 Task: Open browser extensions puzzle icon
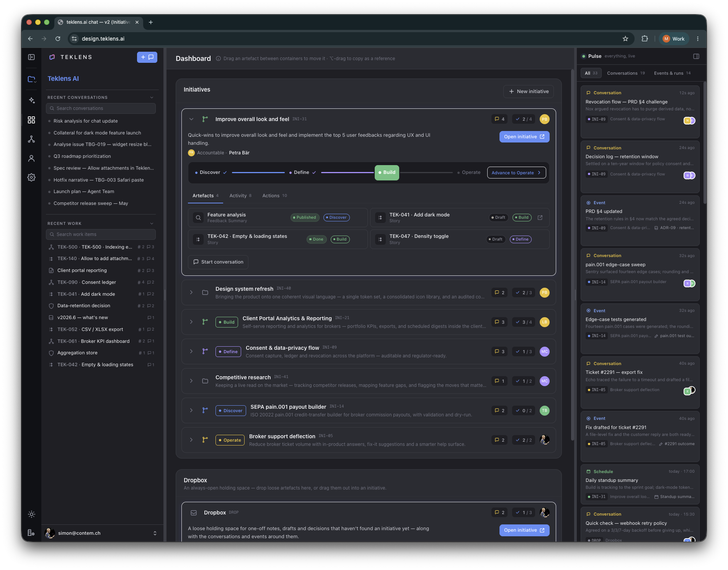645,39
